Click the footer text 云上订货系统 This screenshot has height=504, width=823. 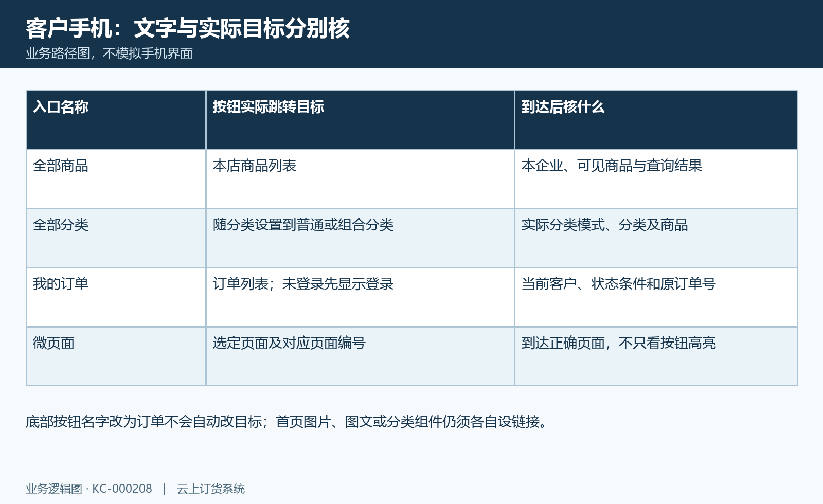[x=211, y=489]
